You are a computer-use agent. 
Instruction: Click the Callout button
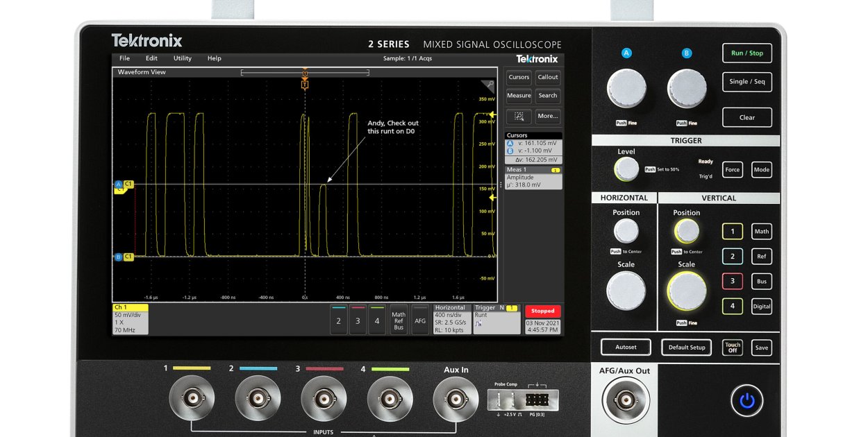point(547,77)
